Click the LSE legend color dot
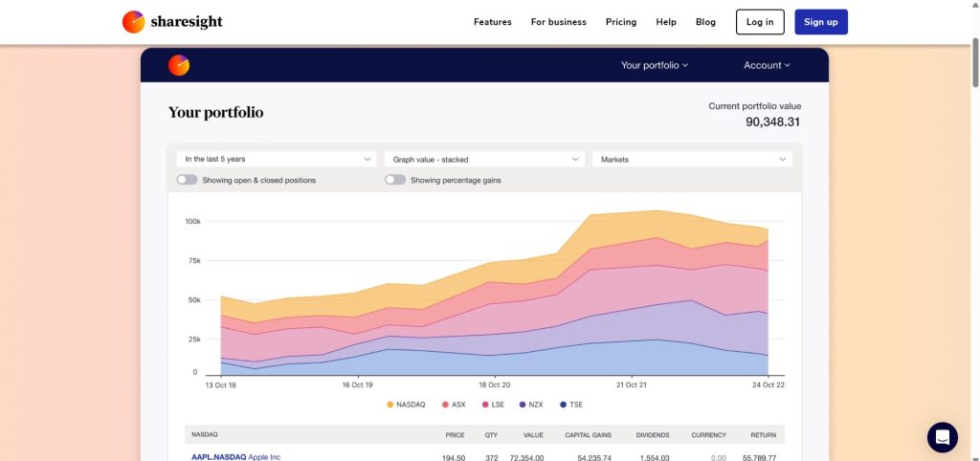The image size is (980, 461). pyautogui.click(x=485, y=405)
